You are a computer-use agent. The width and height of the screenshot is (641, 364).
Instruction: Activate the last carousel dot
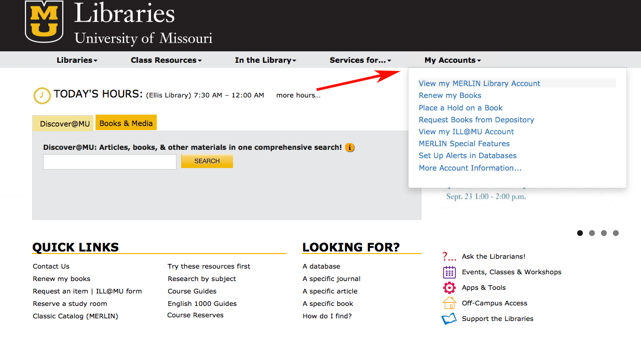pyautogui.click(x=616, y=233)
